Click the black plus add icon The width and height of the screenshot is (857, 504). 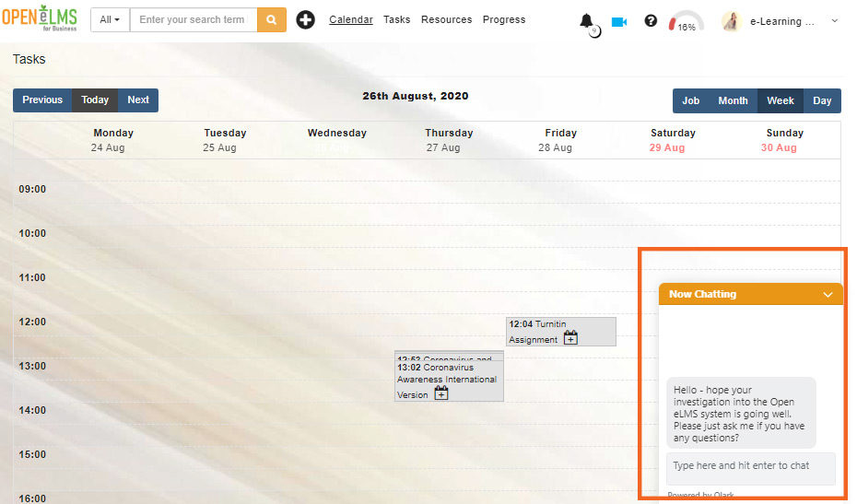[x=305, y=19]
